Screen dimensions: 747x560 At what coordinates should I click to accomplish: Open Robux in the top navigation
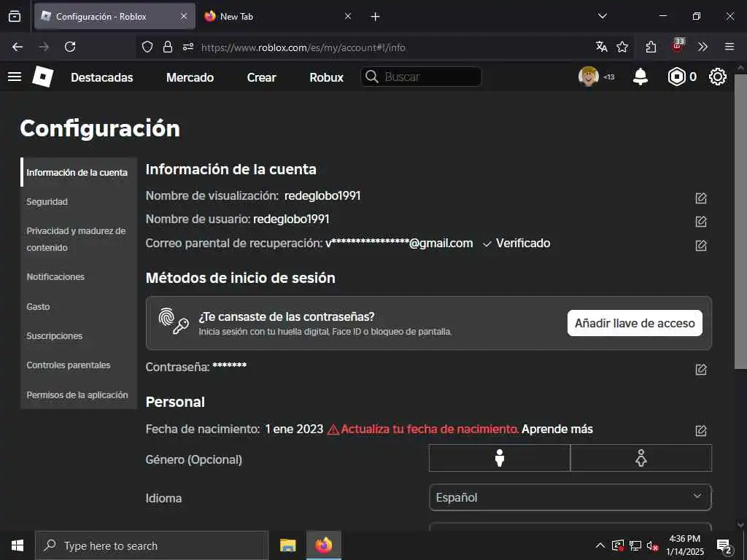326,77
